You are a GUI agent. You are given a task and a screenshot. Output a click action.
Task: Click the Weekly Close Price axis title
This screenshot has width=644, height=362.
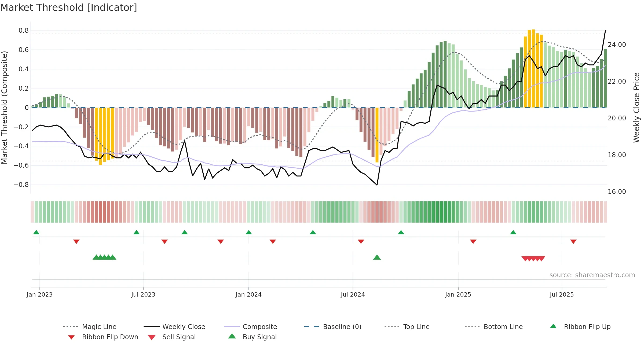point(636,108)
